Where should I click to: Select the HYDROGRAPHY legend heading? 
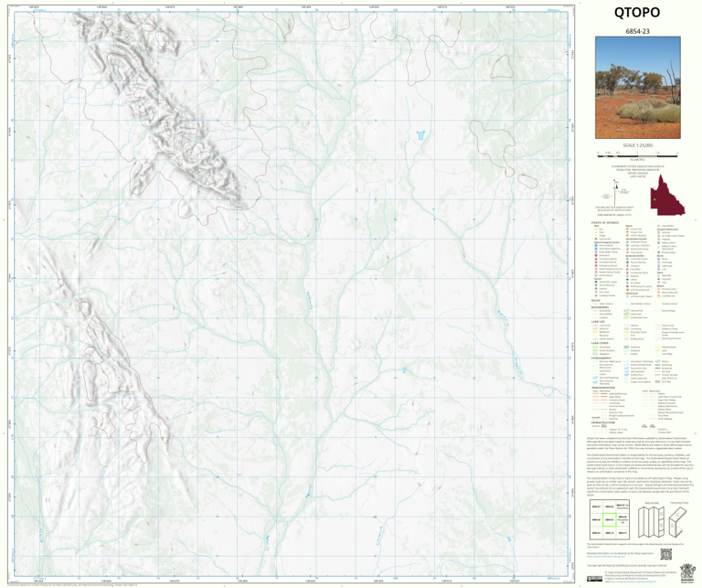(x=601, y=358)
